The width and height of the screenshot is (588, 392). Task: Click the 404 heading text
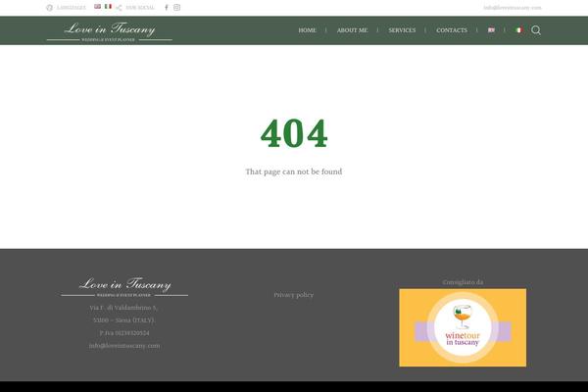click(x=294, y=133)
